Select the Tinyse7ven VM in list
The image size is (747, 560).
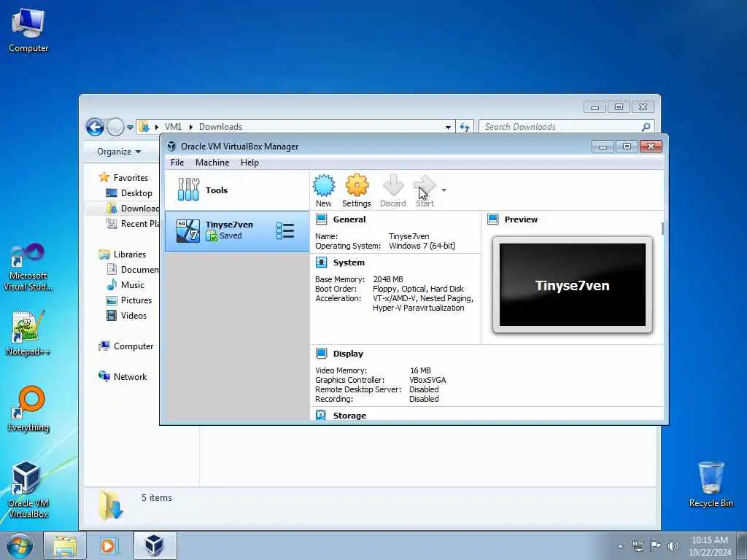[237, 231]
